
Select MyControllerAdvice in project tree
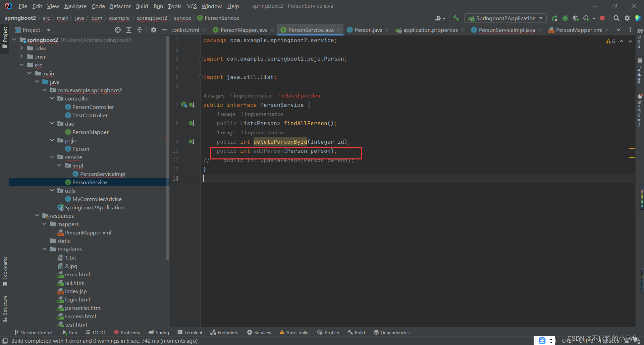click(97, 199)
